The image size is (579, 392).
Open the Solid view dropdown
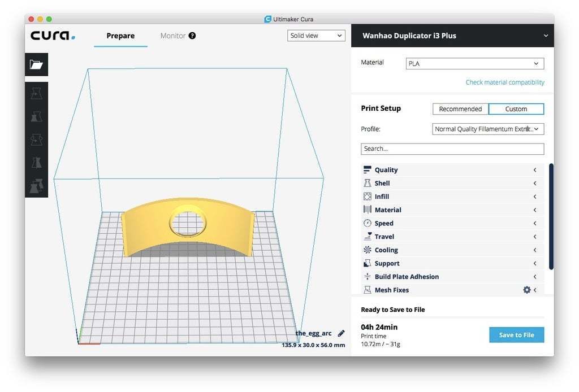316,36
